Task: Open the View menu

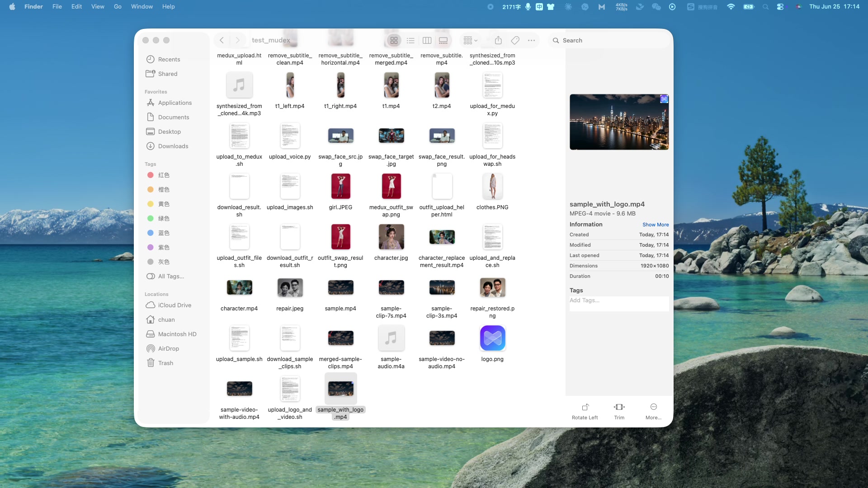Action: [98, 6]
